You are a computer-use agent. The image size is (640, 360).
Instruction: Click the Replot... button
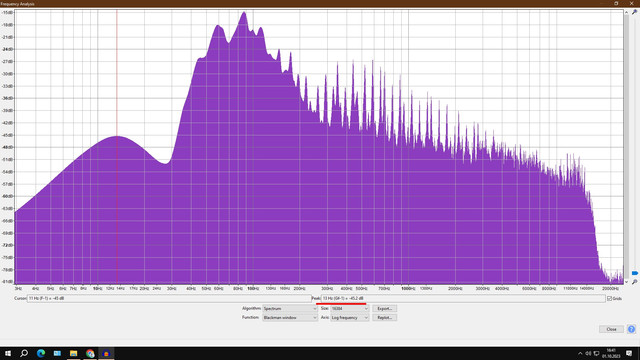(x=384, y=318)
